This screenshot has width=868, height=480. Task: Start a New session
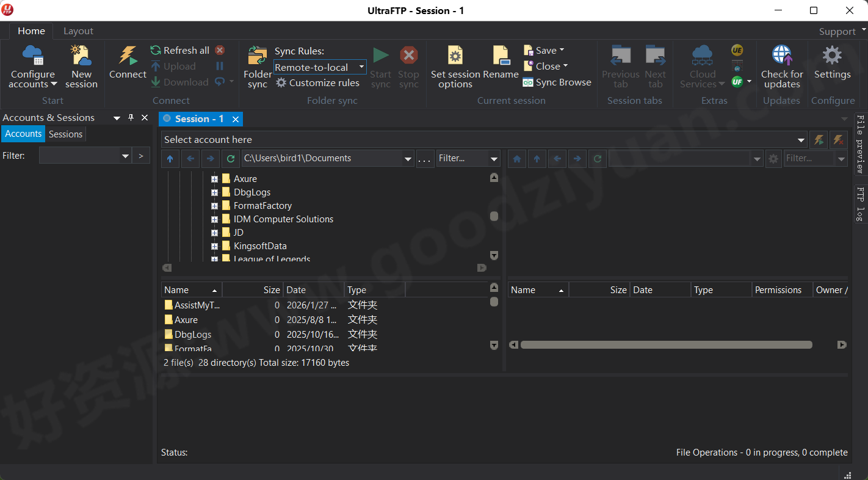click(81, 56)
